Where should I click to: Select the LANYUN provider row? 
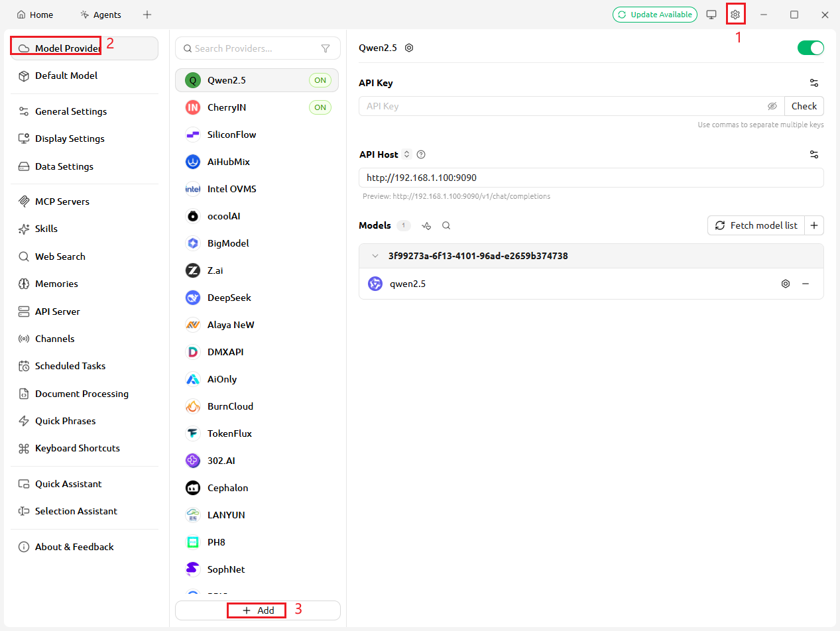coord(257,515)
